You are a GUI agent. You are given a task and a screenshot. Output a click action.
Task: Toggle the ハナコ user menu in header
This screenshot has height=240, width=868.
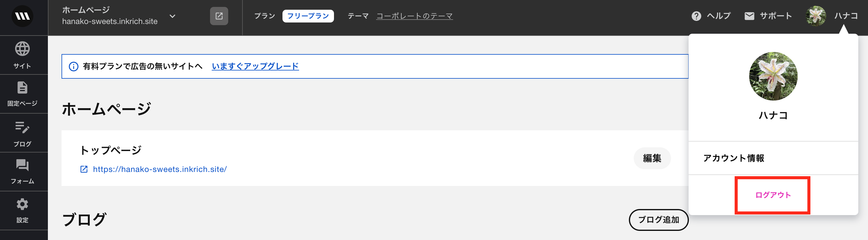pyautogui.click(x=832, y=16)
